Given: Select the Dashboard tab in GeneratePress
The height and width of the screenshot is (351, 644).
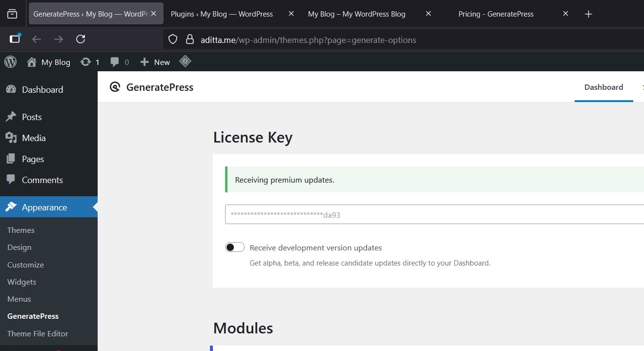Looking at the screenshot, I should (603, 87).
